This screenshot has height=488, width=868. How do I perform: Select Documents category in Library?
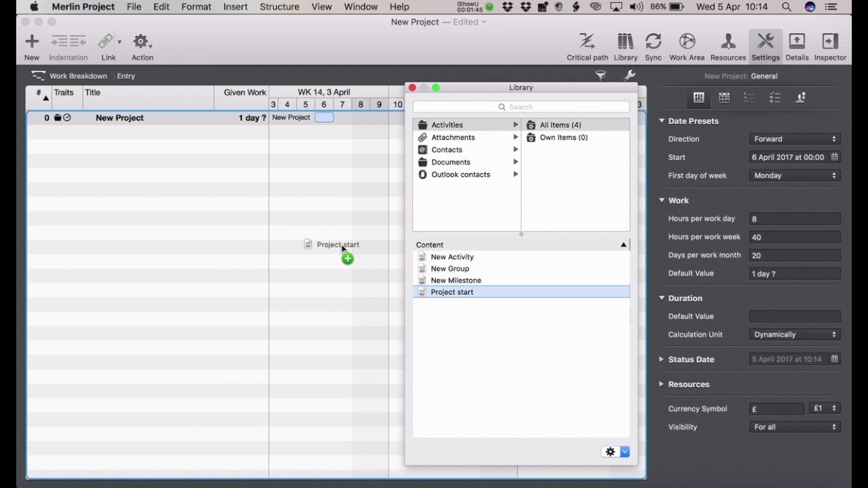[x=467, y=162]
